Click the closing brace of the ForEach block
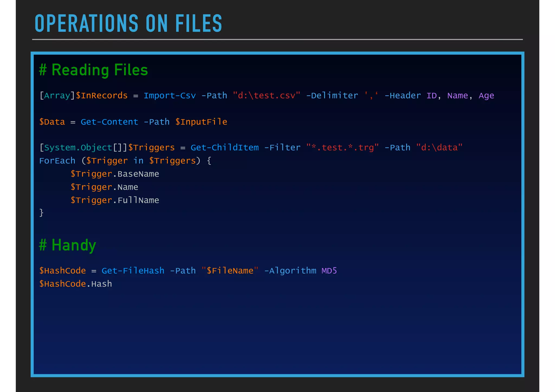The width and height of the screenshot is (555, 392). 41,213
